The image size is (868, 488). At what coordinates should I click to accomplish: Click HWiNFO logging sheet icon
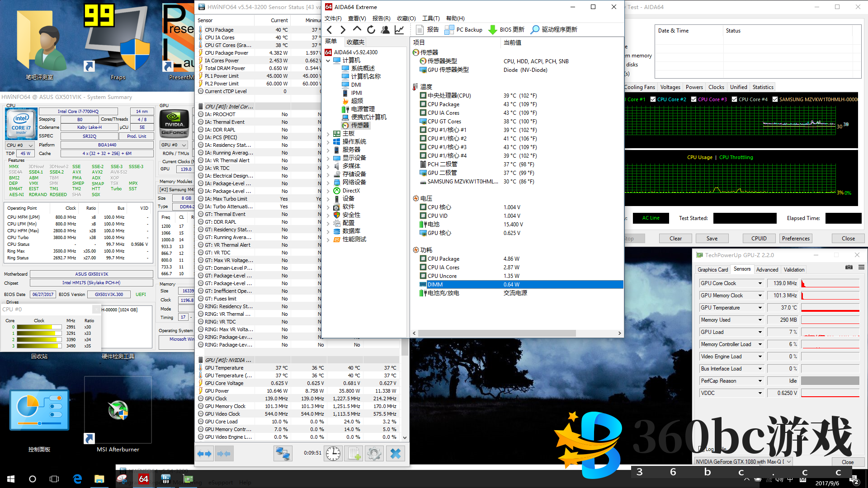point(354,453)
